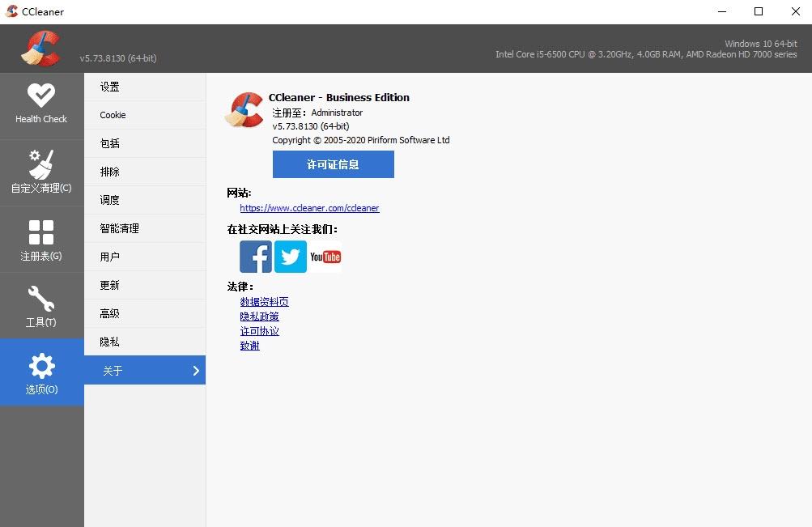The height and width of the screenshot is (527, 812).
Task: Open the 致谢 link
Action: pyautogui.click(x=249, y=346)
